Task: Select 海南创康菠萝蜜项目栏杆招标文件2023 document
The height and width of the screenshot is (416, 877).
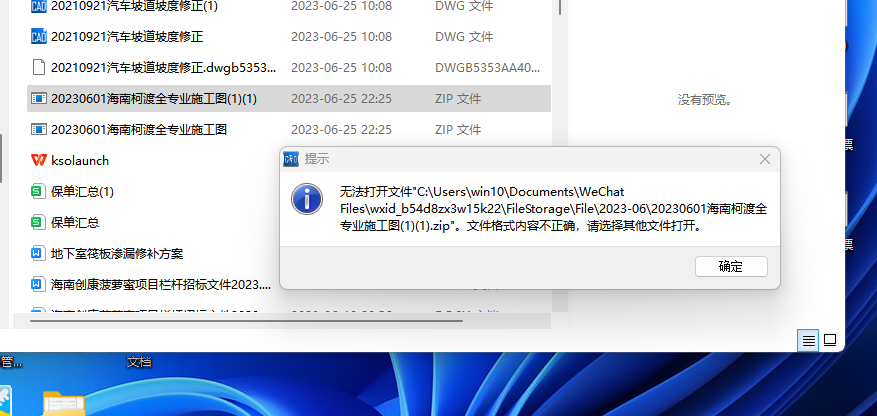Action: (x=153, y=285)
